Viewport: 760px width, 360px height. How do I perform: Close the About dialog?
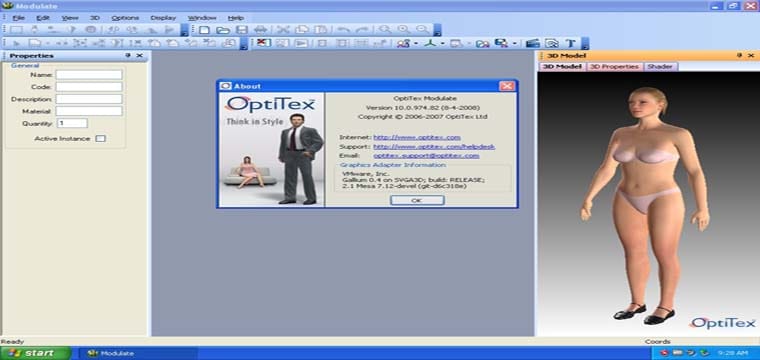pos(507,86)
